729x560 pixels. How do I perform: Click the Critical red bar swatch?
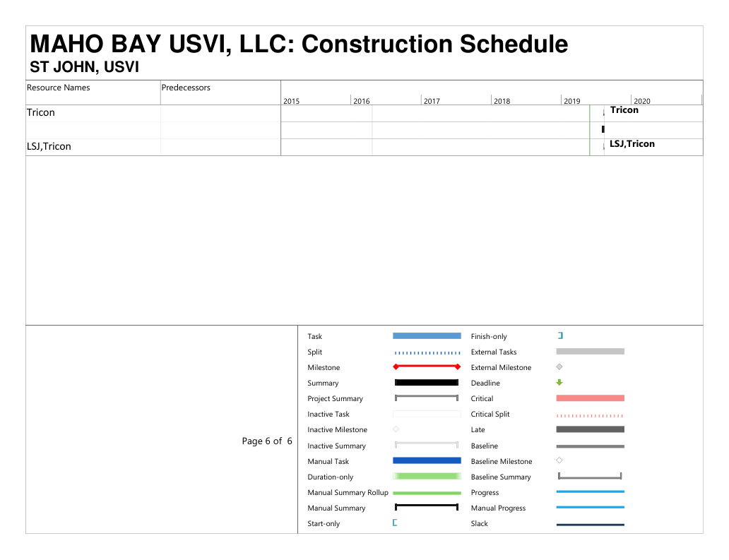590,398
